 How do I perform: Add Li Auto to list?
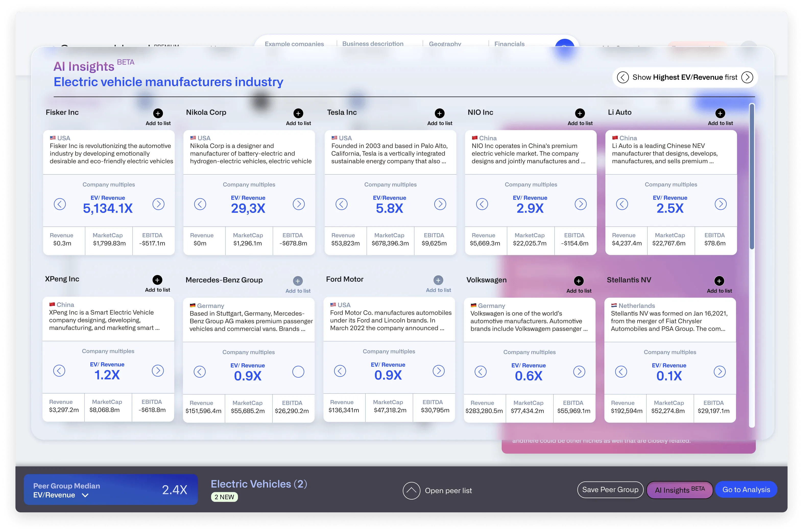coord(720,113)
